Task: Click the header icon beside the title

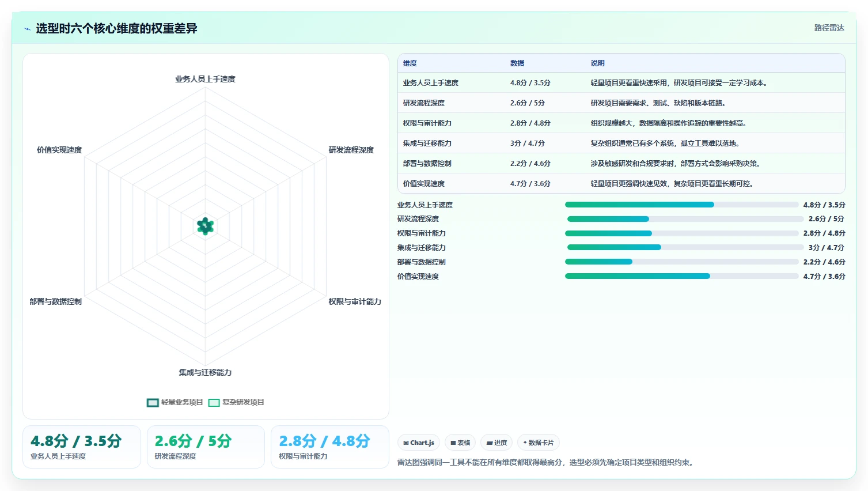Action: pos(27,29)
